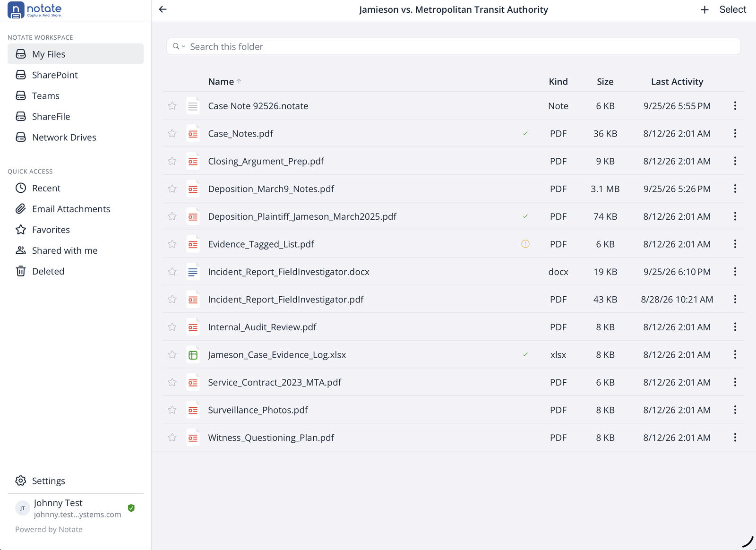This screenshot has height=550, width=756.
Task: Open My Files in sidebar
Action: [76, 54]
